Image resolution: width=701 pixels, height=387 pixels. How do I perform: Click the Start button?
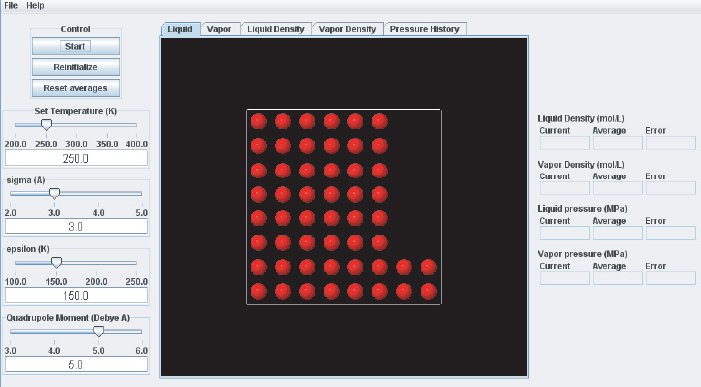(76, 46)
